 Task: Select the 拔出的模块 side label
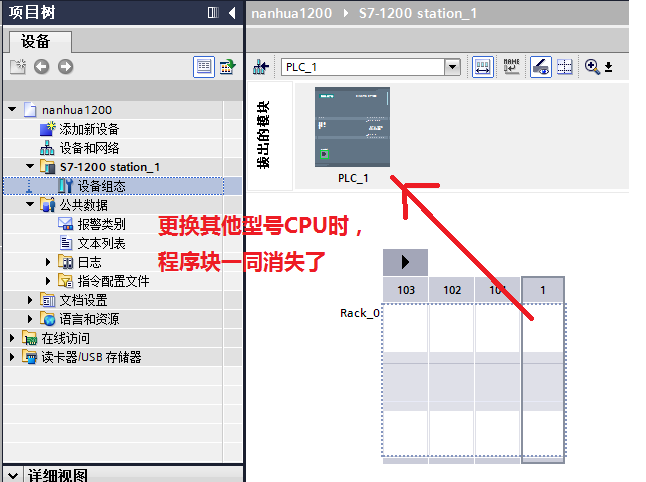(x=262, y=135)
